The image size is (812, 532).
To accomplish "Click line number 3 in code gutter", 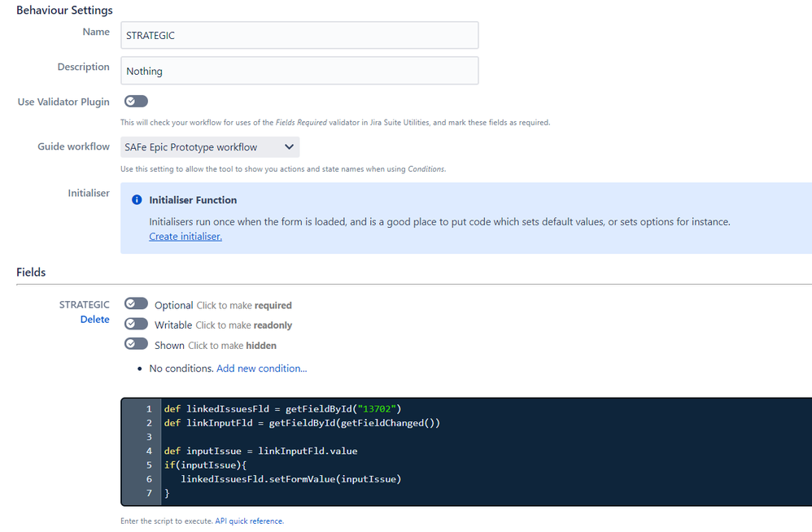I will (x=149, y=437).
